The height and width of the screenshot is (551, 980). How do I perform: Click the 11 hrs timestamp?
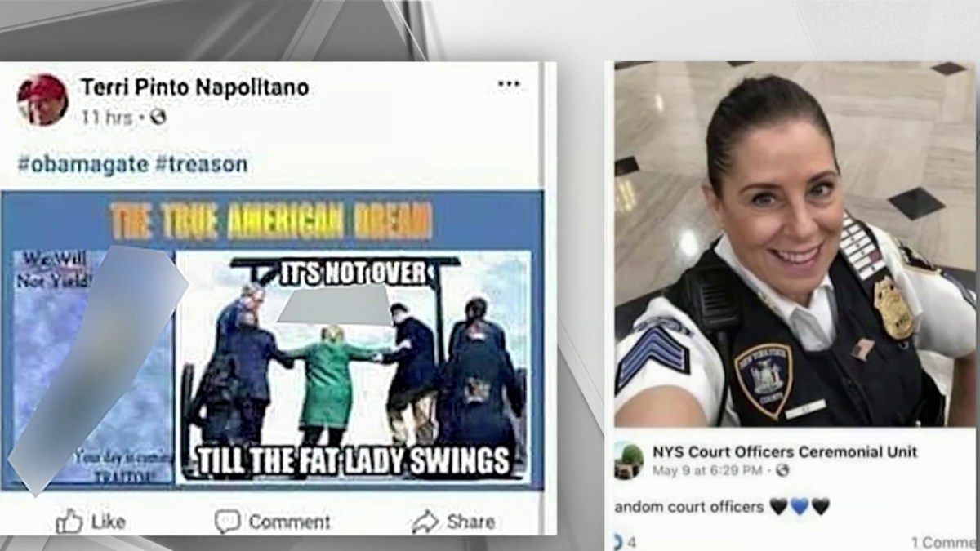[x=107, y=118]
